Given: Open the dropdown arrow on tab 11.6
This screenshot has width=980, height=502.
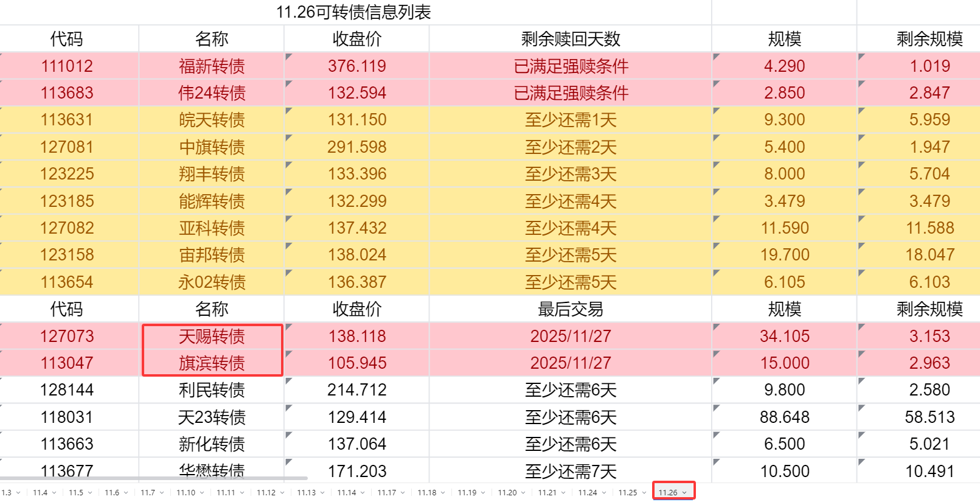Looking at the screenshot, I should click(x=127, y=493).
